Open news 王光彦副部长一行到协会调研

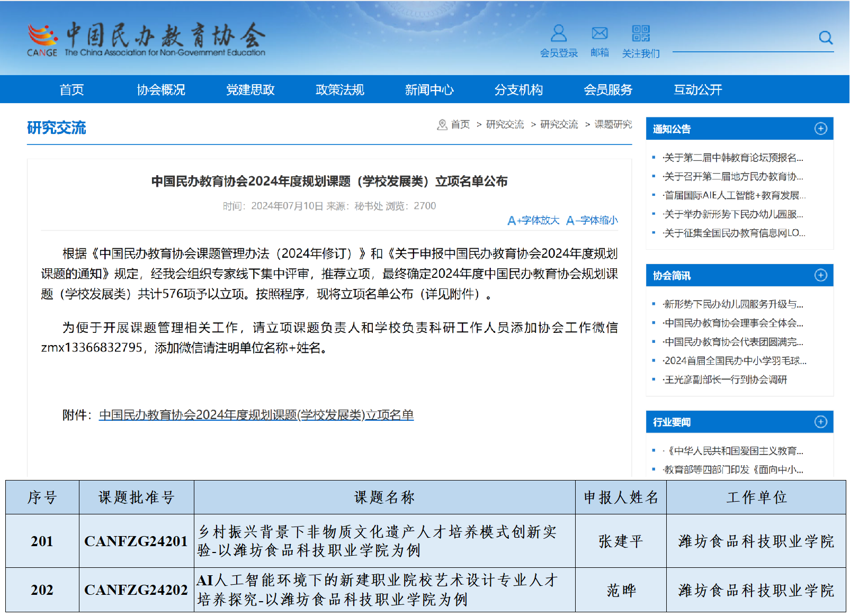pos(725,379)
